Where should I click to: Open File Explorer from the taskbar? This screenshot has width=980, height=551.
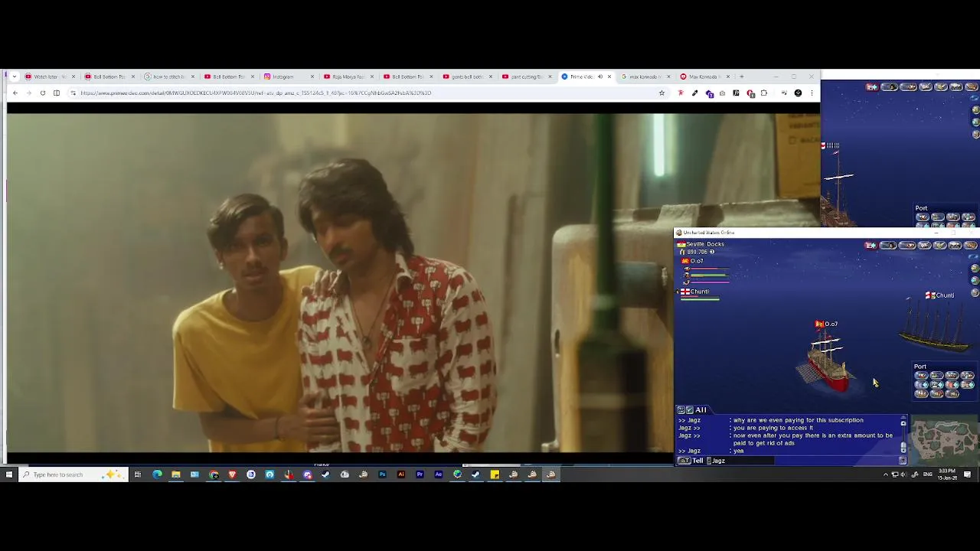(x=176, y=474)
